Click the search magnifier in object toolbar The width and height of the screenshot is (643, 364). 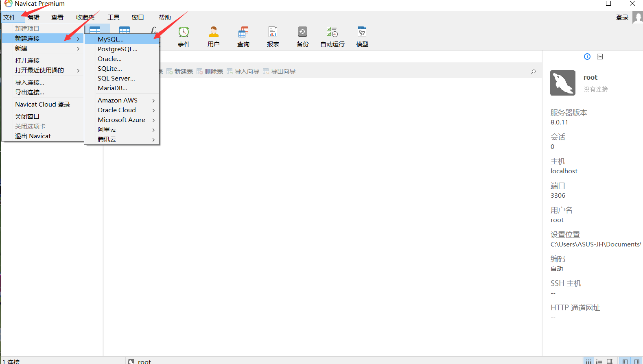[x=533, y=72]
